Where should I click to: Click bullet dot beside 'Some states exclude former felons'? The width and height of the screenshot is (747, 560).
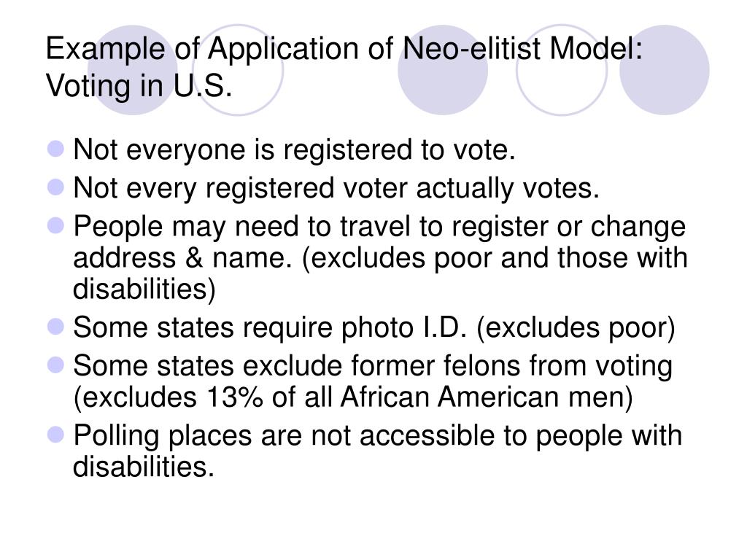click(x=56, y=365)
